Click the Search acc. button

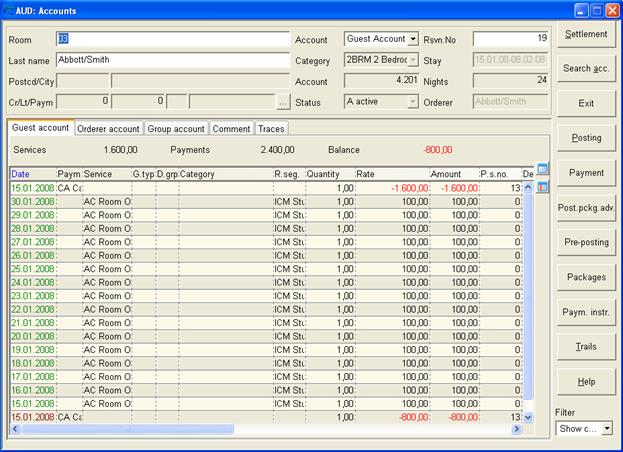tap(586, 68)
